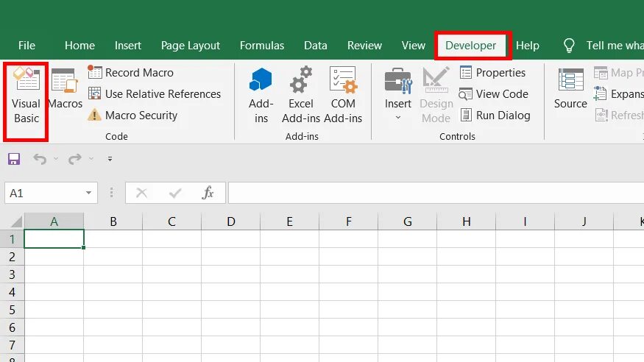Screen dimensions: 644x362
Task: Open the blue Add-ins button
Action: pos(261,96)
